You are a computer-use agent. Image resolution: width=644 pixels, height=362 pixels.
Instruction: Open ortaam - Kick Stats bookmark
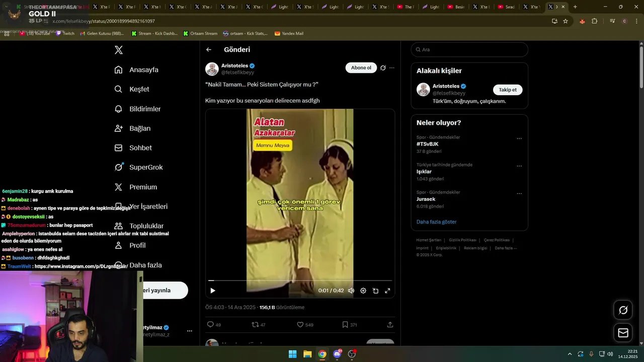[x=245, y=34]
